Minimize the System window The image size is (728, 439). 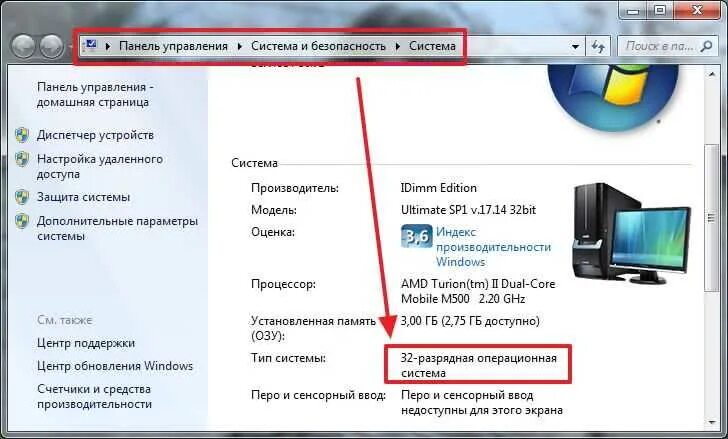633,10
